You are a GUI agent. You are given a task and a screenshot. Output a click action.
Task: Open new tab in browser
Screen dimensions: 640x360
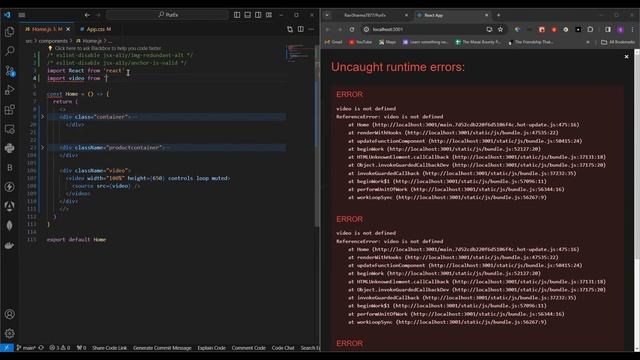(x=498, y=15)
